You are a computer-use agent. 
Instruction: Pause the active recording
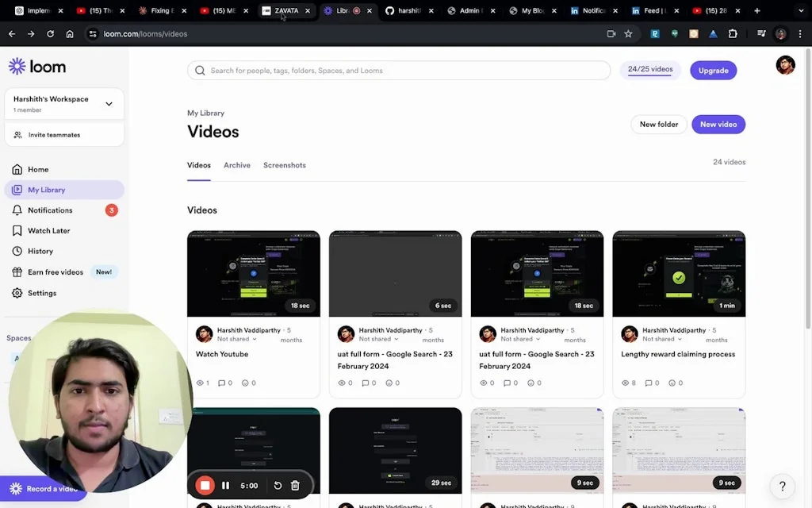pos(225,485)
